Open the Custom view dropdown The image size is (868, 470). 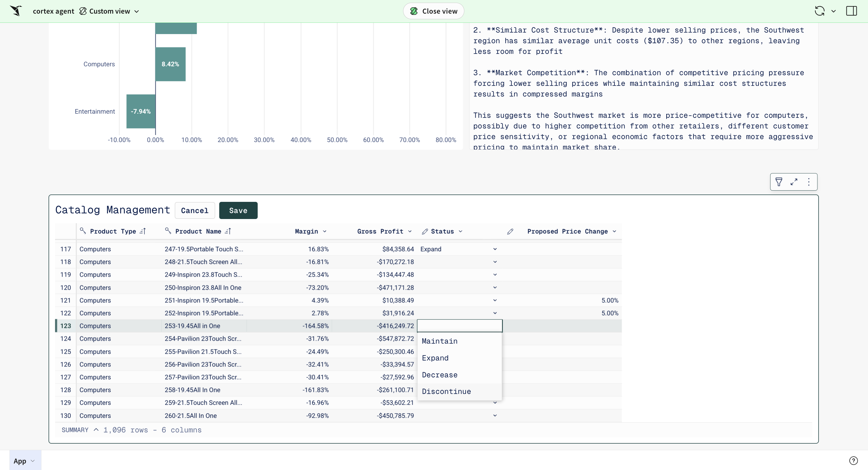pyautogui.click(x=109, y=11)
